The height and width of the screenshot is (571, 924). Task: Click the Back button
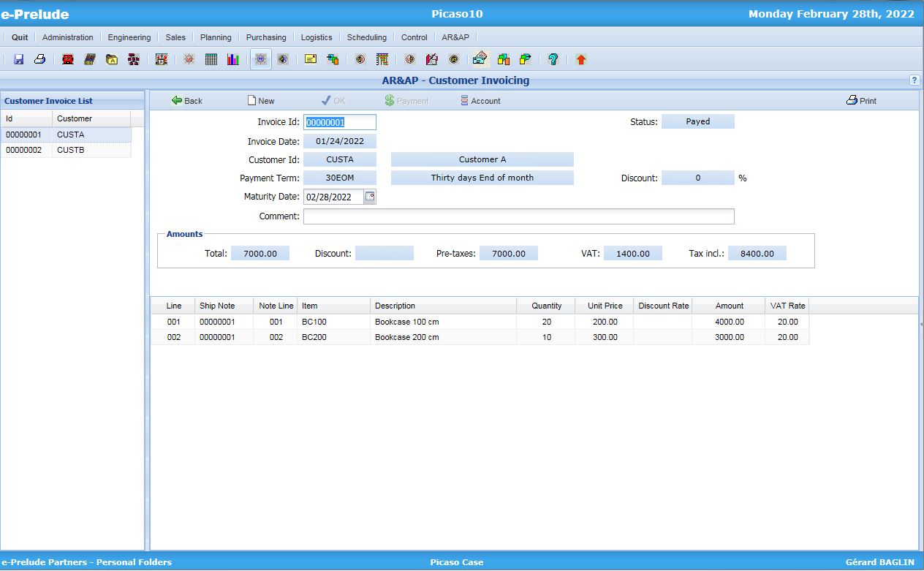(x=186, y=101)
